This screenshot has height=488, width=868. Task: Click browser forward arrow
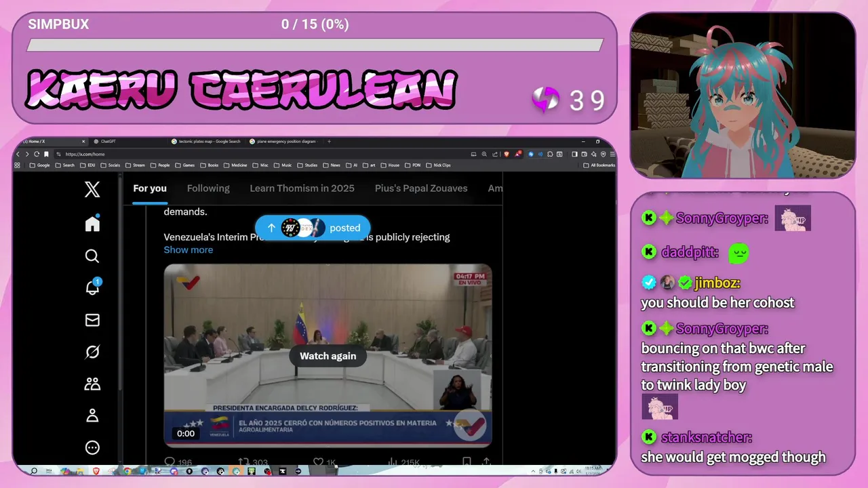[x=27, y=154]
